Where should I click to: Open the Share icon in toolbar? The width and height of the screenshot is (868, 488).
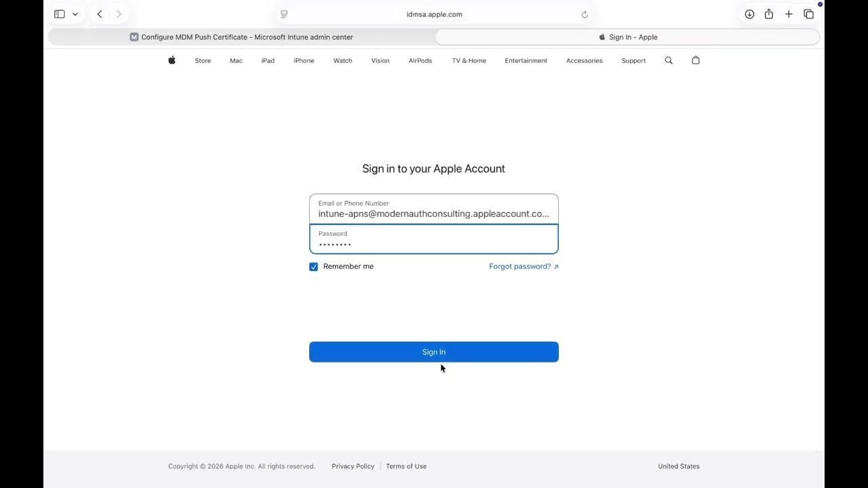pyautogui.click(x=769, y=14)
